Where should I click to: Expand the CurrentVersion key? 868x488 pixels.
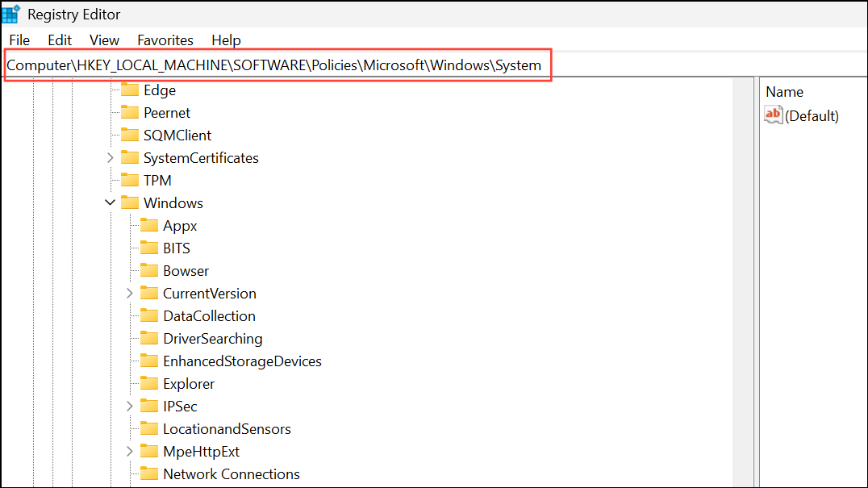[x=130, y=293]
